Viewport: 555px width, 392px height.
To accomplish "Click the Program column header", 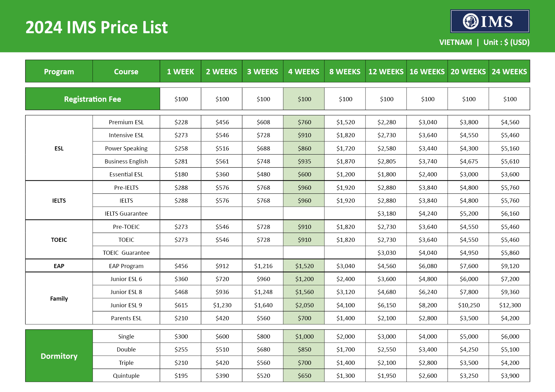I will [x=59, y=72].
